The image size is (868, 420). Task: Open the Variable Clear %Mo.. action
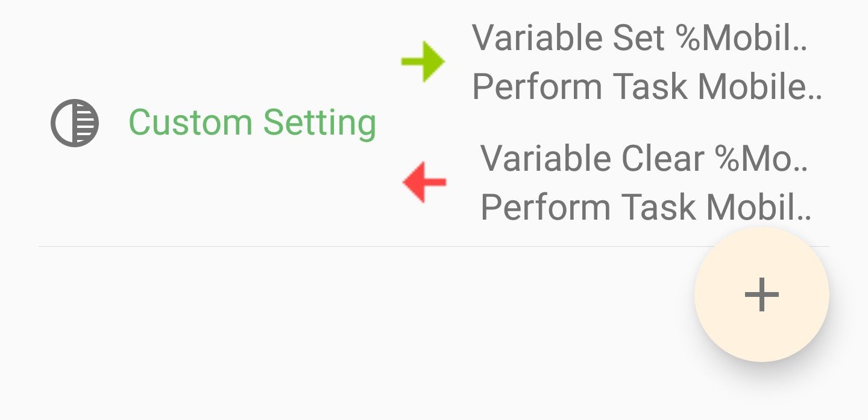pyautogui.click(x=644, y=159)
